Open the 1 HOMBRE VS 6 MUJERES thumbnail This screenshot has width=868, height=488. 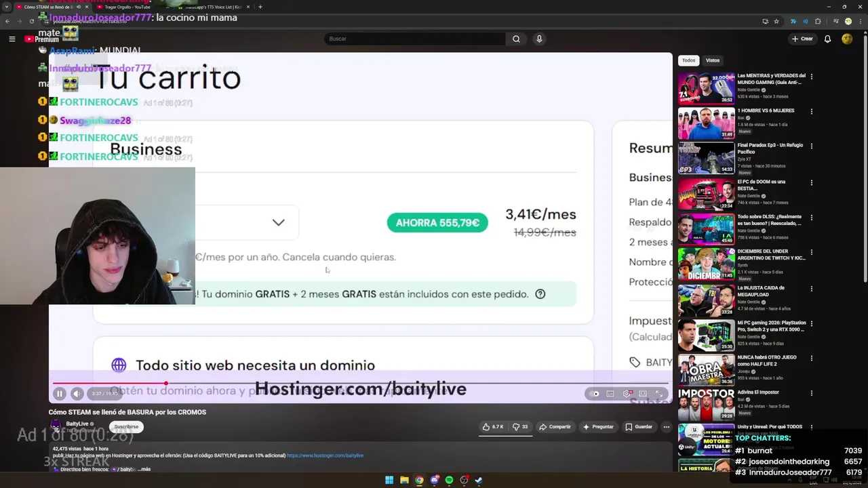coord(706,123)
